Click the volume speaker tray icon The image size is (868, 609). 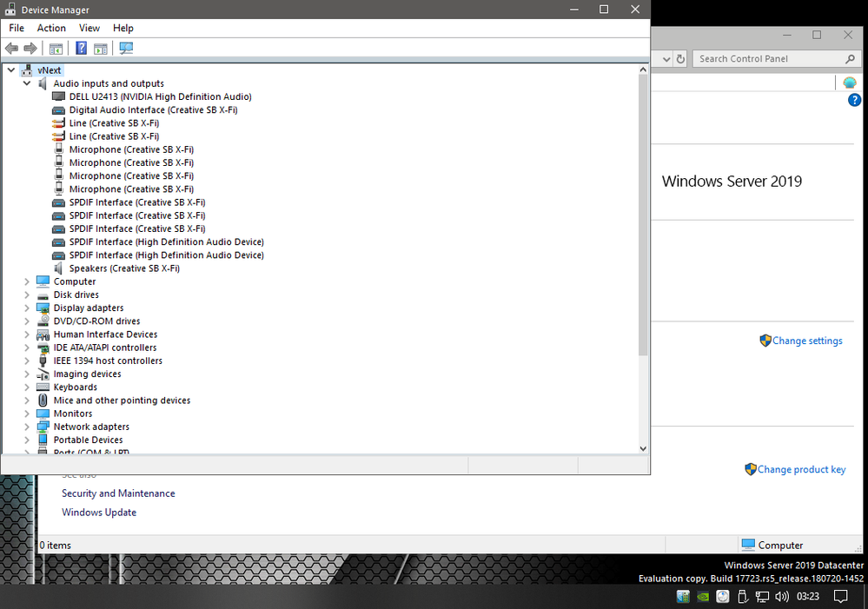pos(782,596)
